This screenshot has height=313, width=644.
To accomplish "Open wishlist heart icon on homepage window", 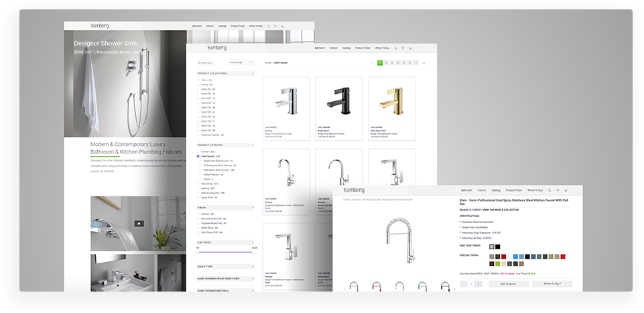I will (275, 26).
